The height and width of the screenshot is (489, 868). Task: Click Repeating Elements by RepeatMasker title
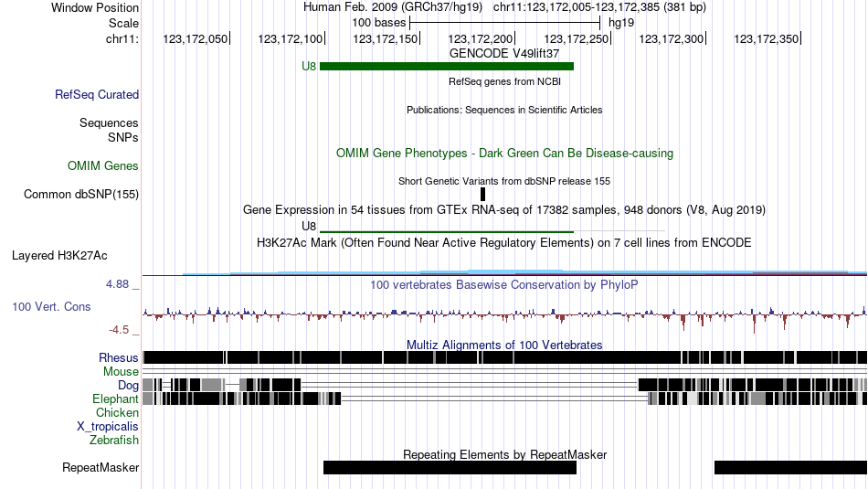tap(505, 454)
